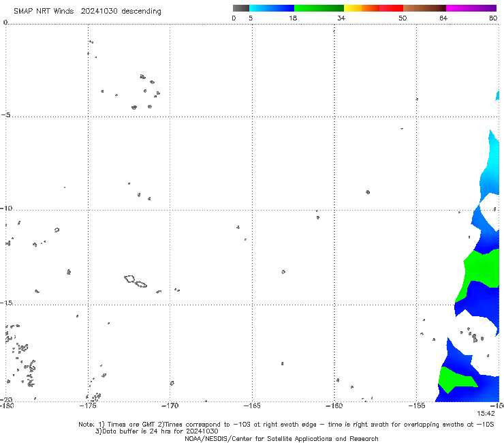Viewport: 504px width, 443px height.
Task: Click the color bar label '18'
Action: (293, 18)
